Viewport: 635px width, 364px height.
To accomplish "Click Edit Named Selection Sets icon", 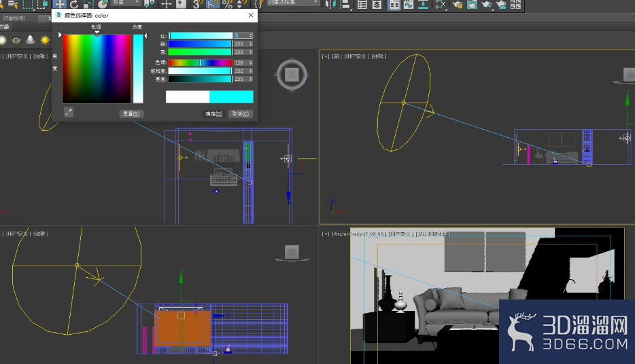I will pyautogui.click(x=259, y=4).
